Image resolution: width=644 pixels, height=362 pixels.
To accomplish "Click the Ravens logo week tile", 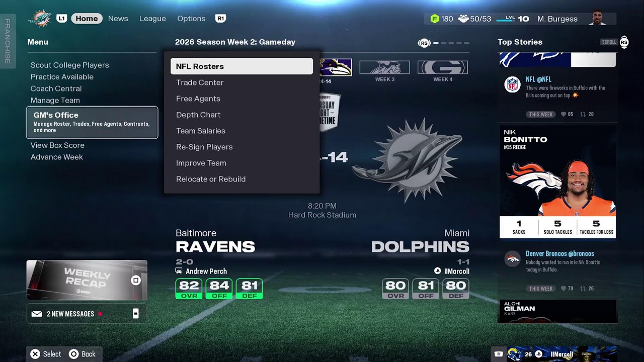I will click(x=335, y=68).
